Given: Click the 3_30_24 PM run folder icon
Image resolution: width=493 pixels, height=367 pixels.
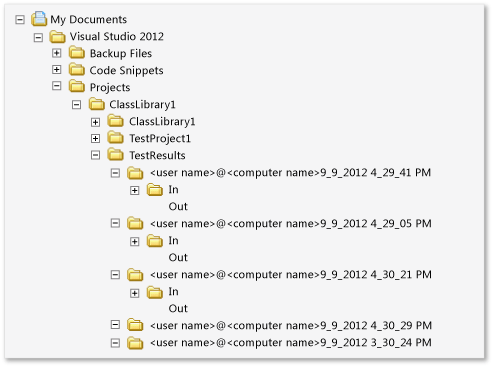Looking at the screenshot, I should (x=135, y=343).
